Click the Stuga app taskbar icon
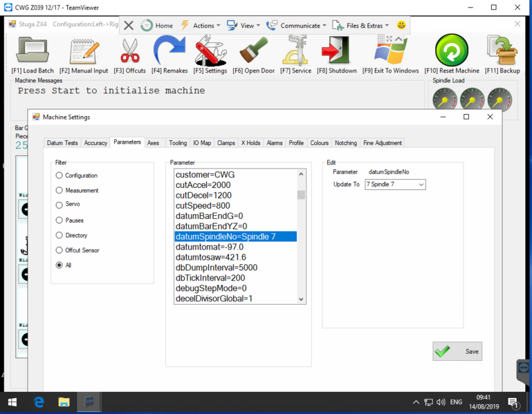The height and width of the screenshot is (414, 532). (x=89, y=402)
